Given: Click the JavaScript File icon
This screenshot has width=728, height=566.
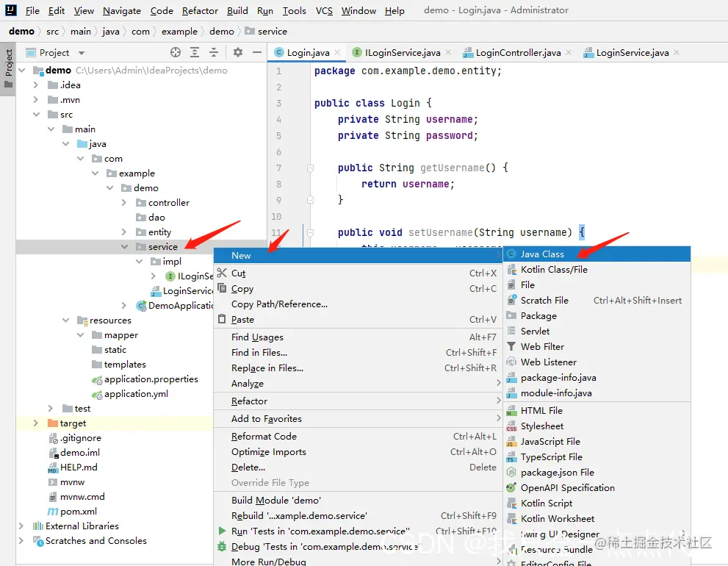Looking at the screenshot, I should pos(511,442).
